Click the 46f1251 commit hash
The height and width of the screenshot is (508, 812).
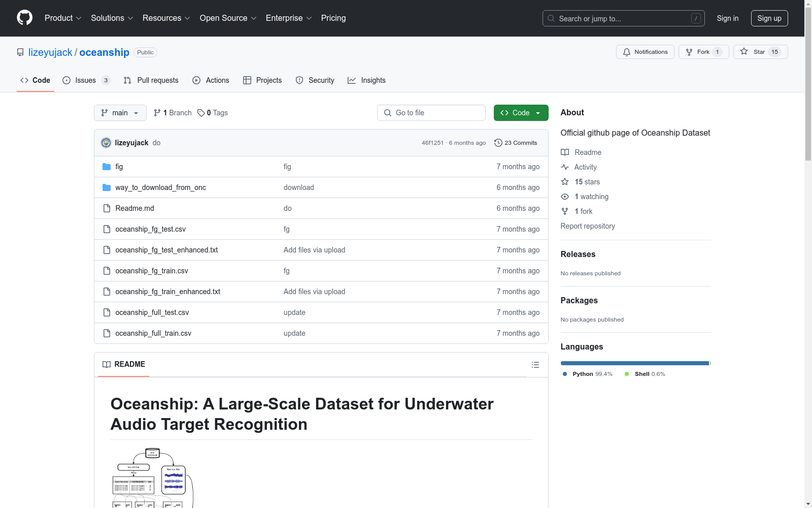click(x=432, y=143)
